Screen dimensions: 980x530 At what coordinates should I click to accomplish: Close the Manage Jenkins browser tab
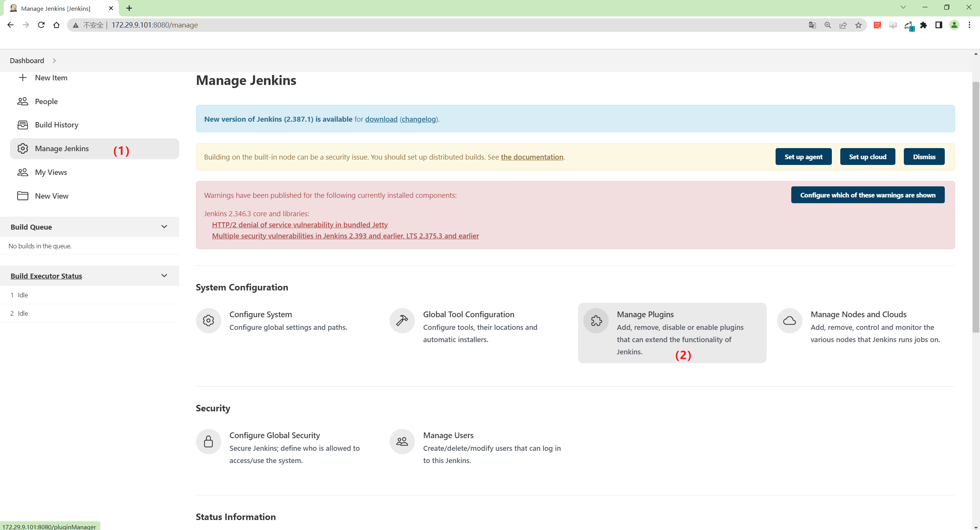point(111,8)
